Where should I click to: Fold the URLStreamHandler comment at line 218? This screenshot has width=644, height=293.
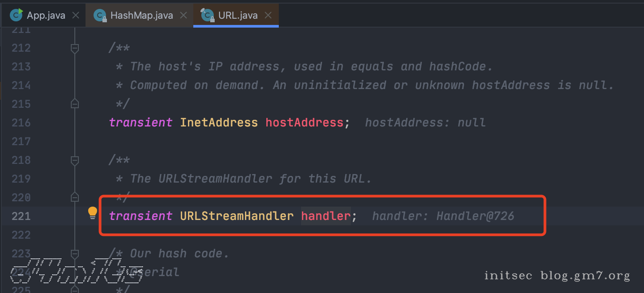point(75,160)
